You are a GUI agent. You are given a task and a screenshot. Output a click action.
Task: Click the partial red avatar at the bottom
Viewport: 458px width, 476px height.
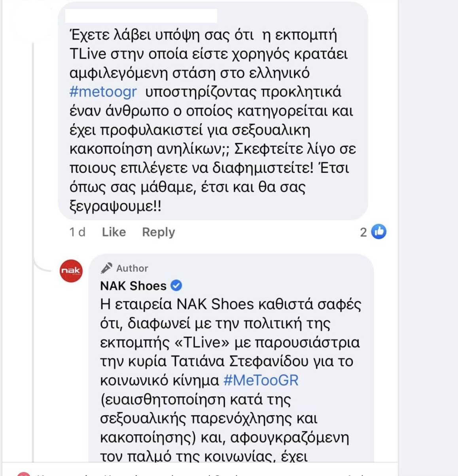tap(24, 474)
